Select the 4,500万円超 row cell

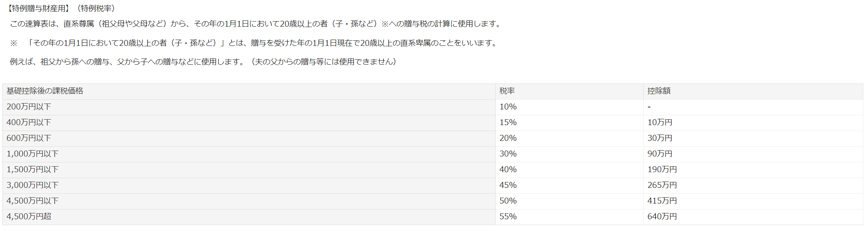tap(29, 216)
